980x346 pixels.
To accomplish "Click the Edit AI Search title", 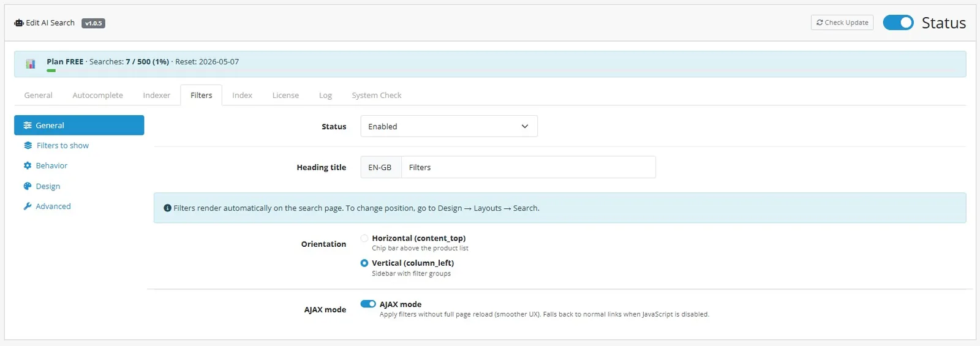I will tap(50, 23).
